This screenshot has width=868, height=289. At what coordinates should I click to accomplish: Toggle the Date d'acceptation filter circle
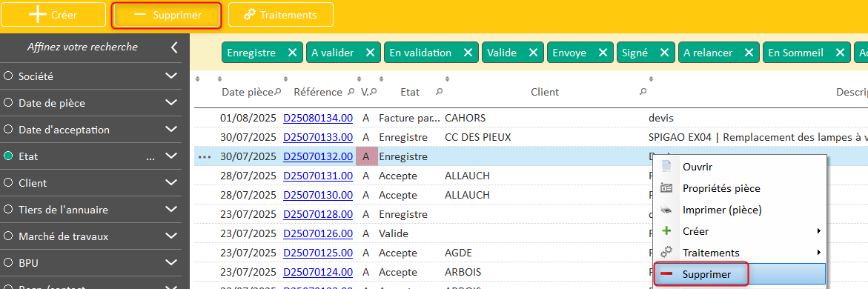pos(7,130)
